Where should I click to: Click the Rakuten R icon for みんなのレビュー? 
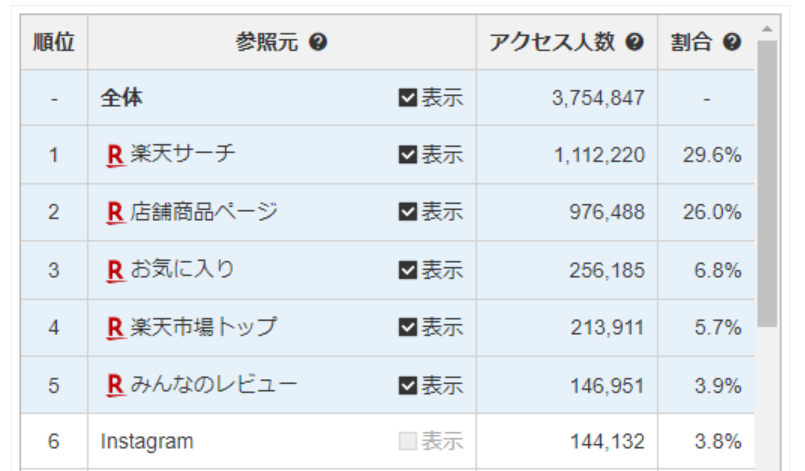115,385
